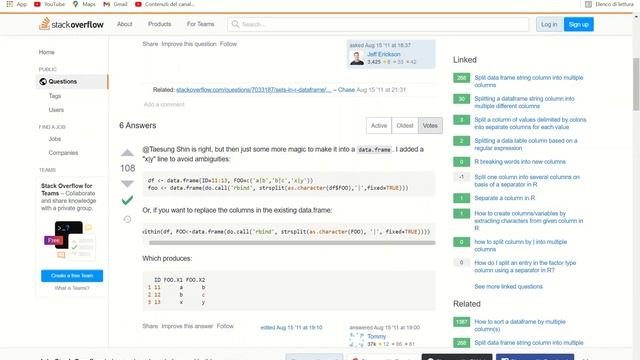This screenshot has width=640, height=360.
Task: Open Contenuti del canale bookmark
Action: [x=165, y=4]
